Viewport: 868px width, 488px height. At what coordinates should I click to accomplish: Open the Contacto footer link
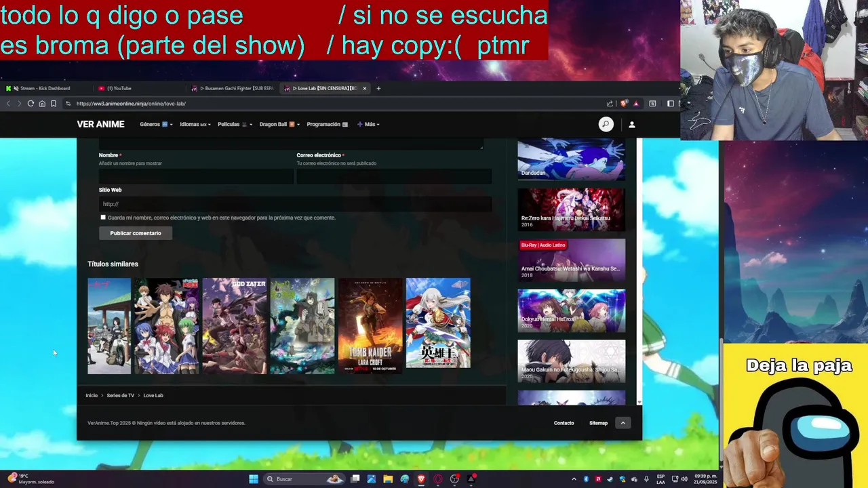[x=564, y=423]
